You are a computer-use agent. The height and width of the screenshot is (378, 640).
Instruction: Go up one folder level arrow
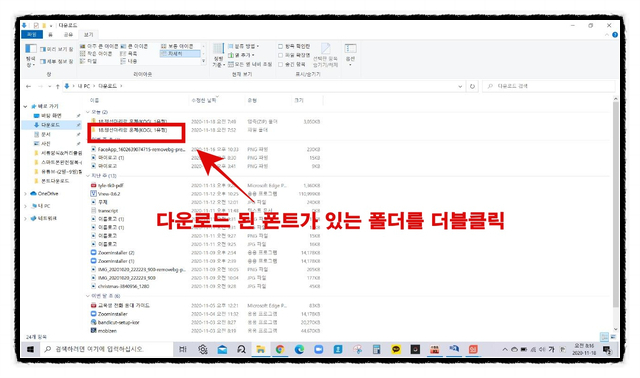coord(58,86)
